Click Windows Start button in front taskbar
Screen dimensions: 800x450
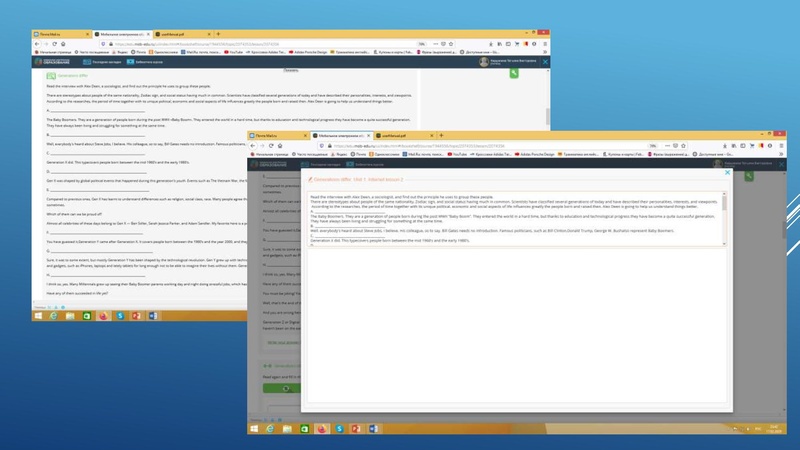(x=255, y=428)
